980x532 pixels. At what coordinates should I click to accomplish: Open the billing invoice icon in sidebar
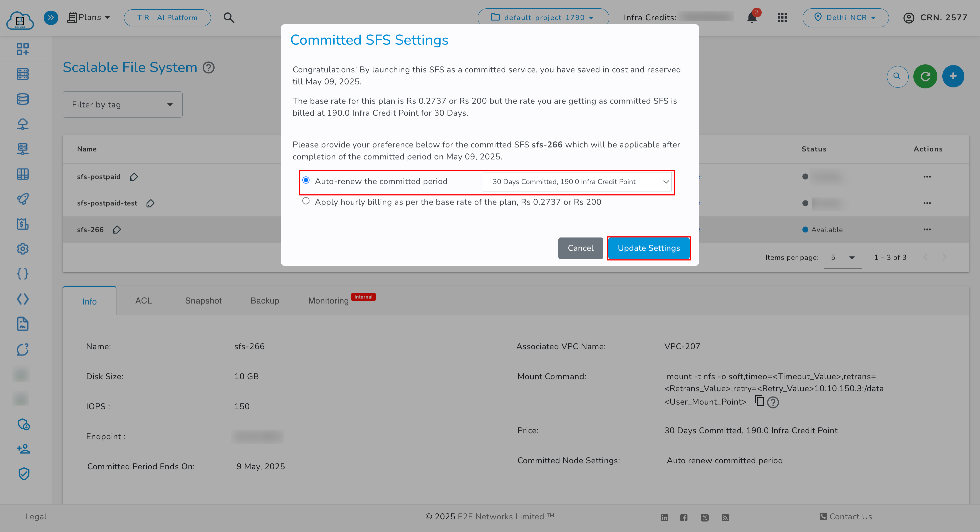tap(22, 224)
